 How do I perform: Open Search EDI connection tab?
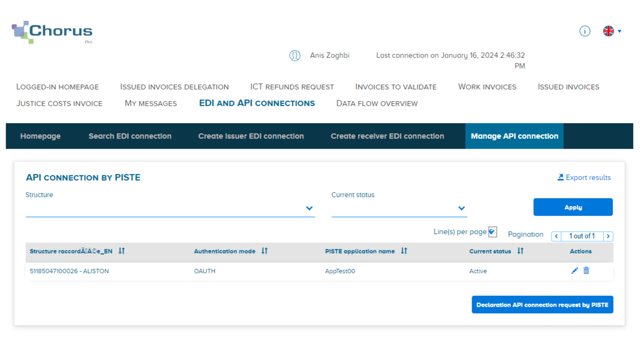[130, 136]
